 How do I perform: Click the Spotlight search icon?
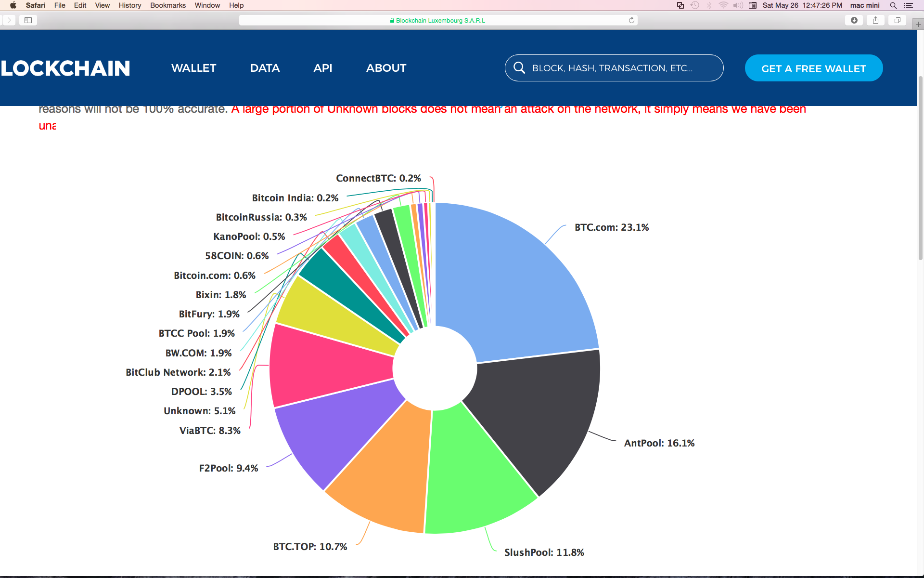coord(893,5)
